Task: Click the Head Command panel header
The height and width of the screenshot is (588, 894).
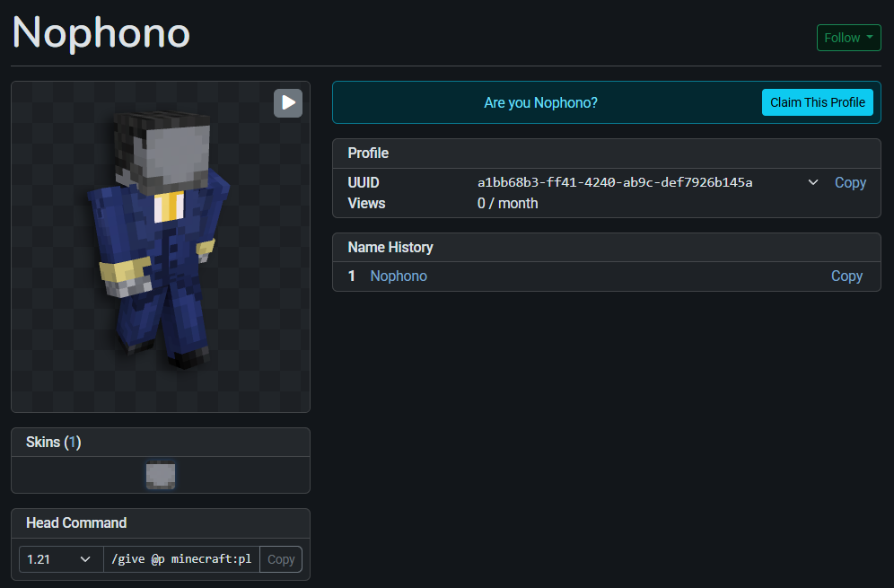Action: coord(76,522)
